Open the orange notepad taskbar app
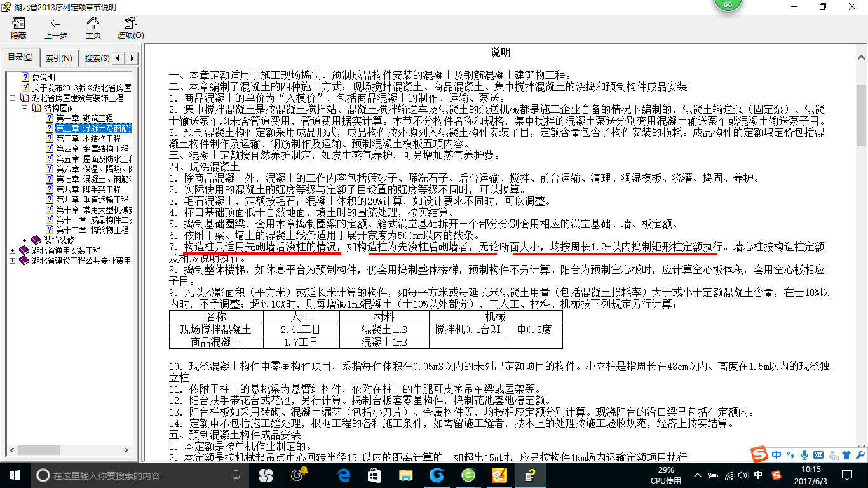The width and height of the screenshot is (868, 488). [499, 475]
